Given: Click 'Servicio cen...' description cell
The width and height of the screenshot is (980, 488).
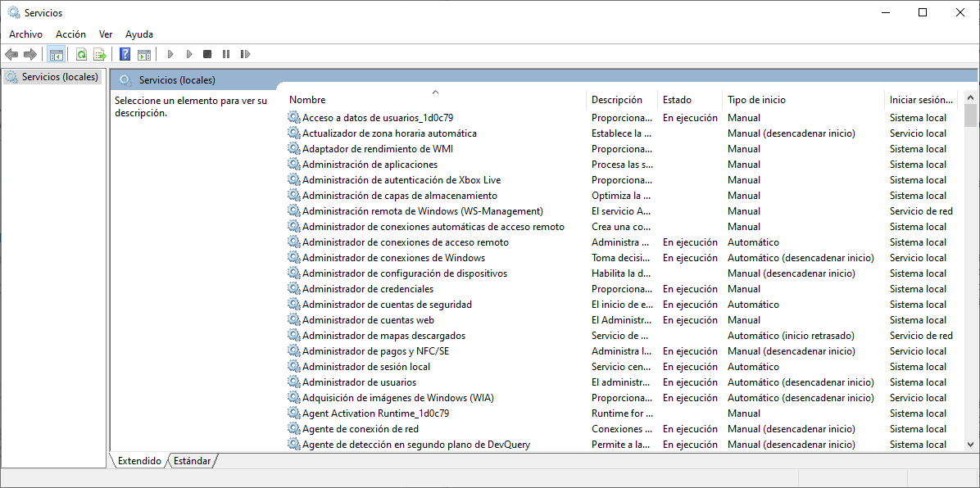Looking at the screenshot, I should coord(622,367).
